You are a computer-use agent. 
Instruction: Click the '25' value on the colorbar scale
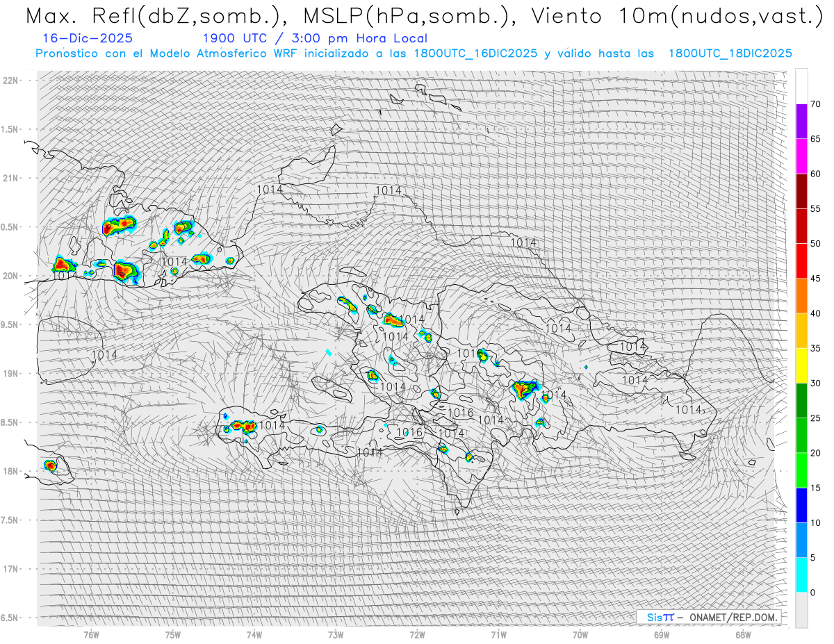[815, 418]
